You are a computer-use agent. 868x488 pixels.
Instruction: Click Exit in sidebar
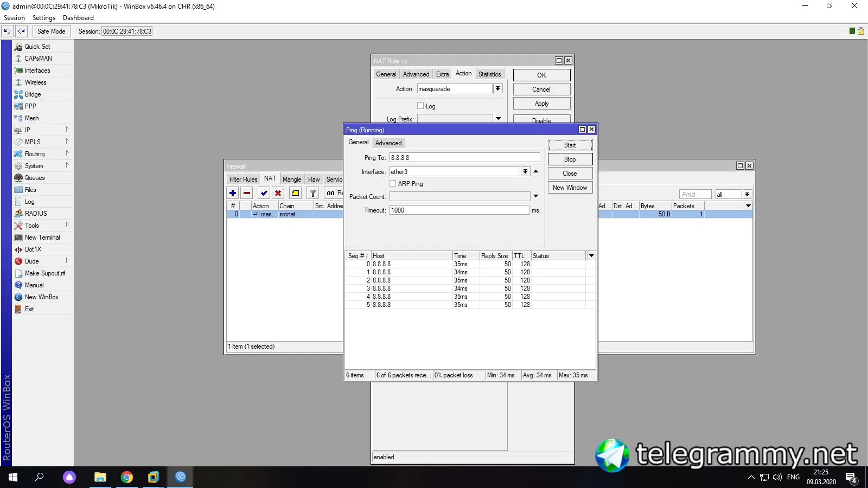29,309
